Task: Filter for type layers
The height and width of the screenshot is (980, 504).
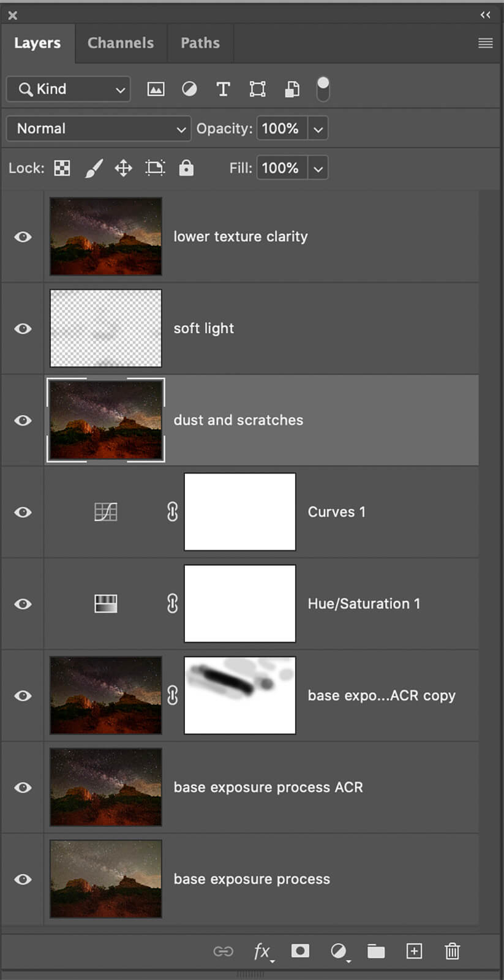Action: pos(224,89)
